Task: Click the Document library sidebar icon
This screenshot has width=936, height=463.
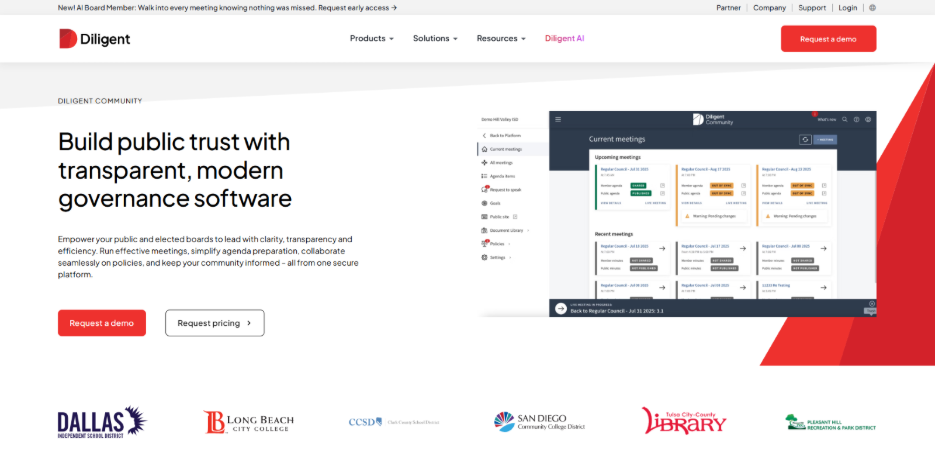Action: tap(484, 230)
